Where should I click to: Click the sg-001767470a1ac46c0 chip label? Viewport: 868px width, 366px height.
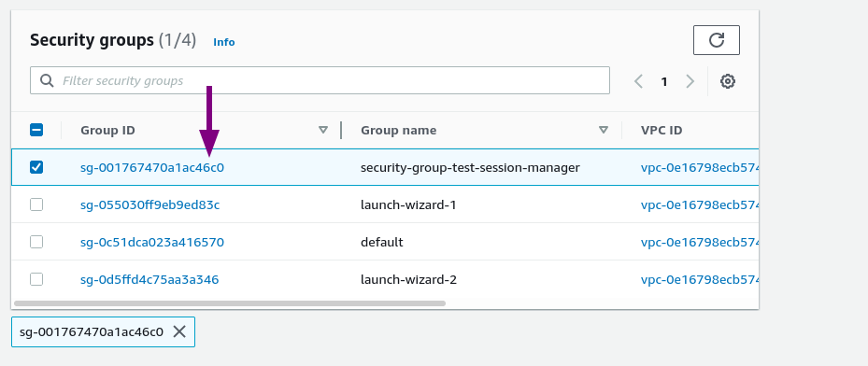92,331
